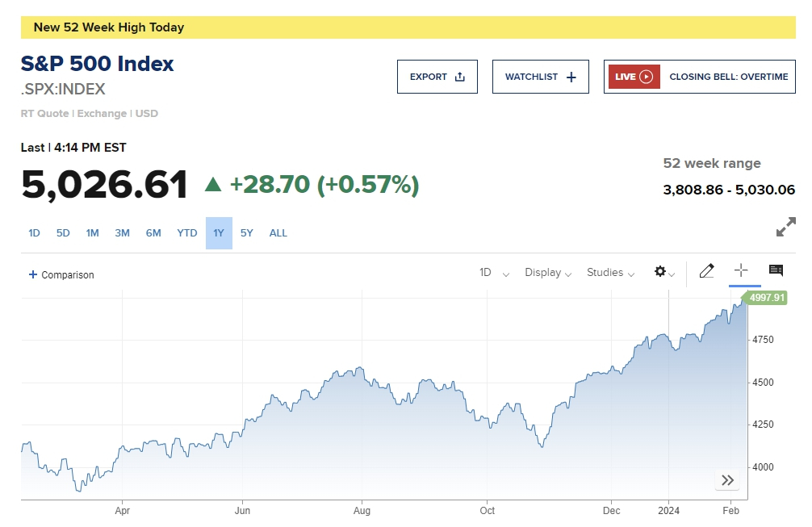This screenshot has height=527, width=812.
Task: Toggle the crosshair cursor tool
Action: click(741, 271)
